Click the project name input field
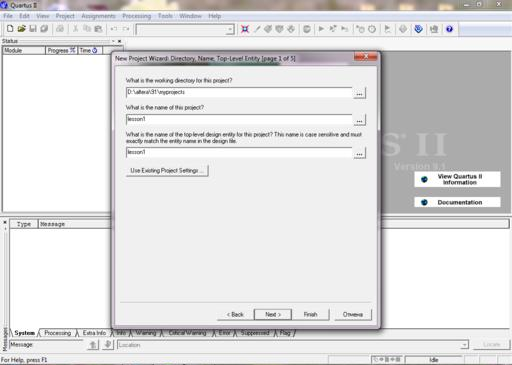 coord(239,119)
